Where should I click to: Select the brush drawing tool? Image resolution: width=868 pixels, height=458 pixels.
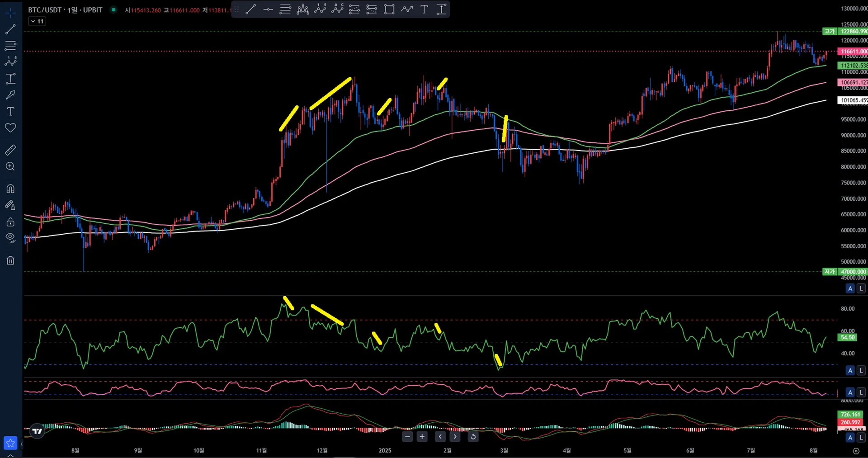10,95
